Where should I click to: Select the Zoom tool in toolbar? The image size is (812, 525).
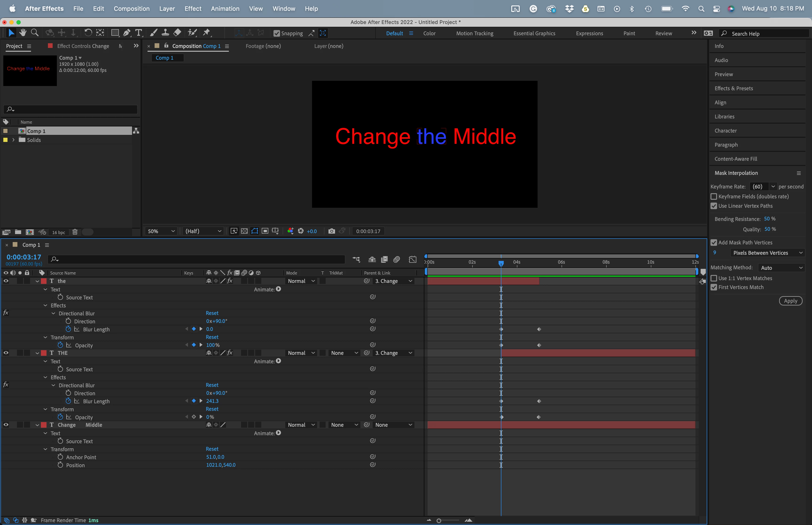pyautogui.click(x=34, y=33)
